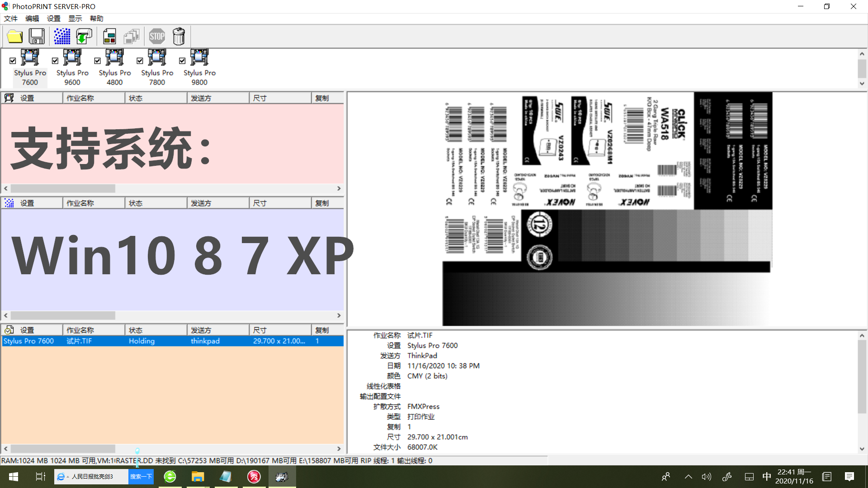Screen dimensions: 868x488
Task: Click the printer list scroll down arrow
Action: 862,83
